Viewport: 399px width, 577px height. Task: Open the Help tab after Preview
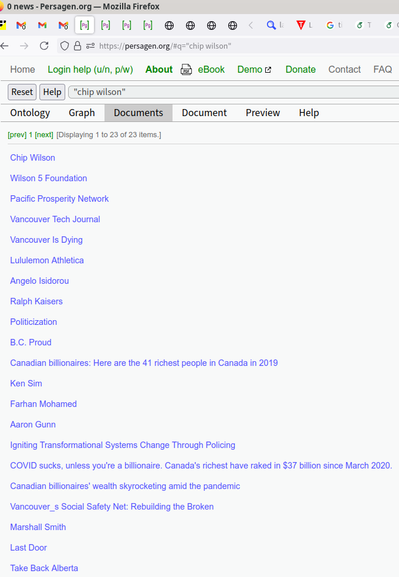click(x=309, y=113)
